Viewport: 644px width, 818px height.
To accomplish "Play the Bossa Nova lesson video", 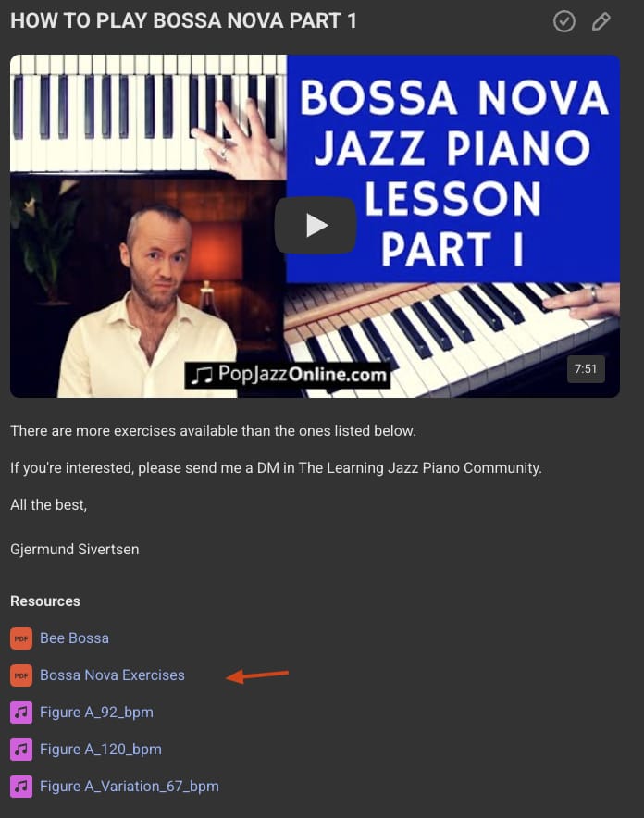I will (x=316, y=226).
